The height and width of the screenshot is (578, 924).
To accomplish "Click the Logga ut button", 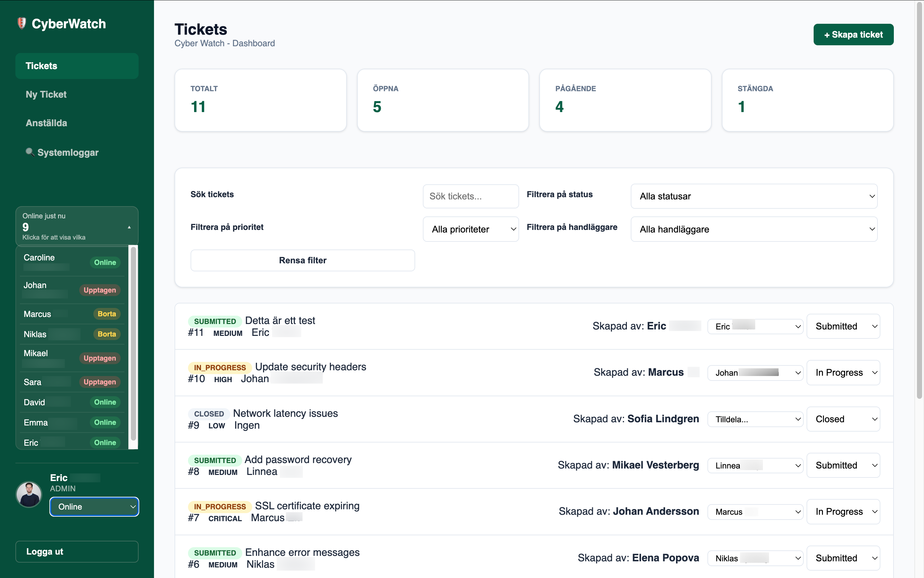I will click(77, 551).
